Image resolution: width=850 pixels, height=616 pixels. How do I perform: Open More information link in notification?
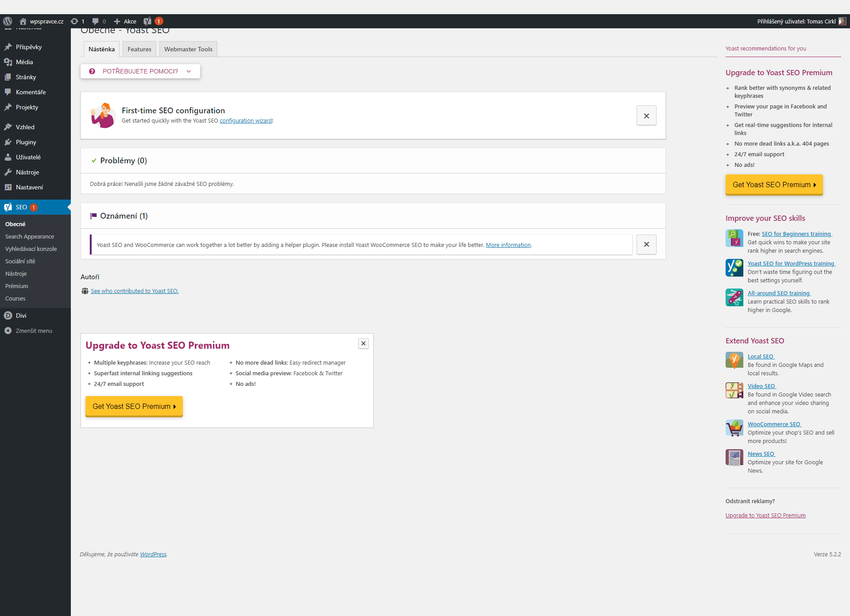pos(508,245)
